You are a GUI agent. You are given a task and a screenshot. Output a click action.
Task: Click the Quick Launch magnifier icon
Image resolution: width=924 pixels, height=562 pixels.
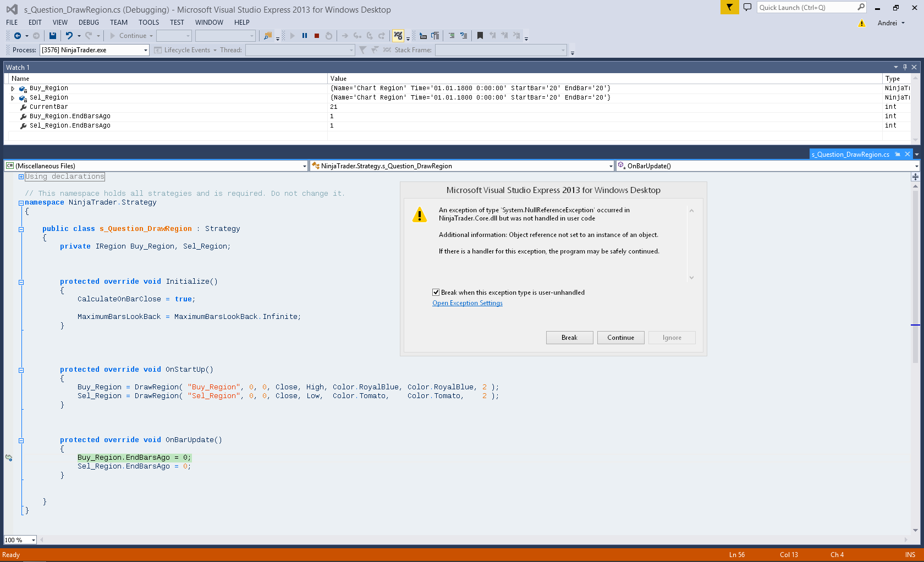point(861,7)
